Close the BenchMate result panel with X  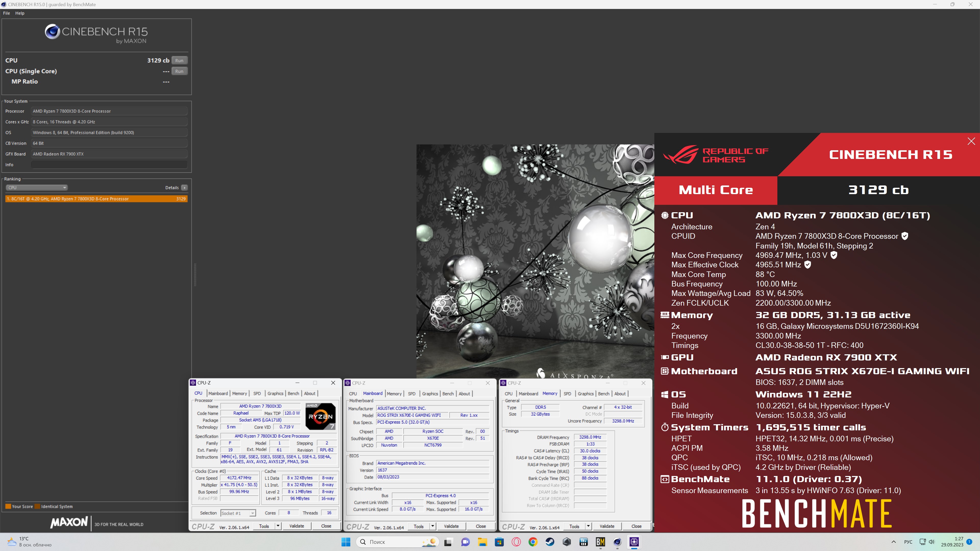coord(971,141)
